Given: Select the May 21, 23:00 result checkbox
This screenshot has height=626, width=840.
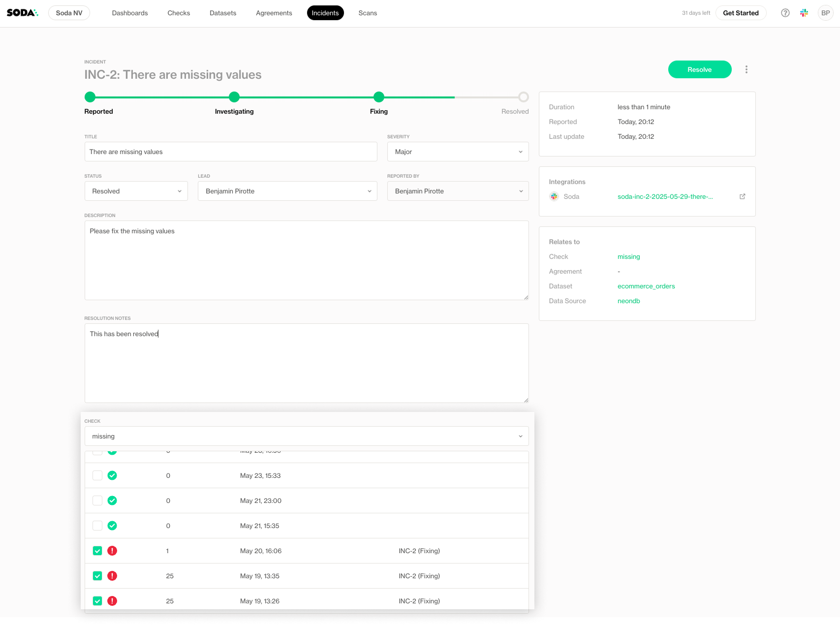Looking at the screenshot, I should pyautogui.click(x=97, y=501).
